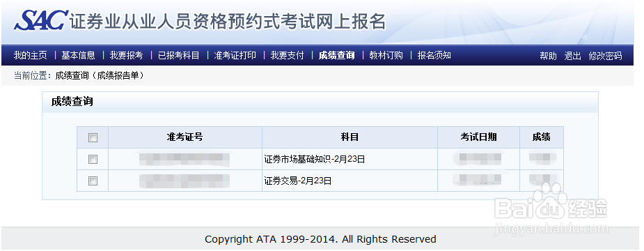
Task: Click the 成绩查询 panel title
Action: point(72,102)
